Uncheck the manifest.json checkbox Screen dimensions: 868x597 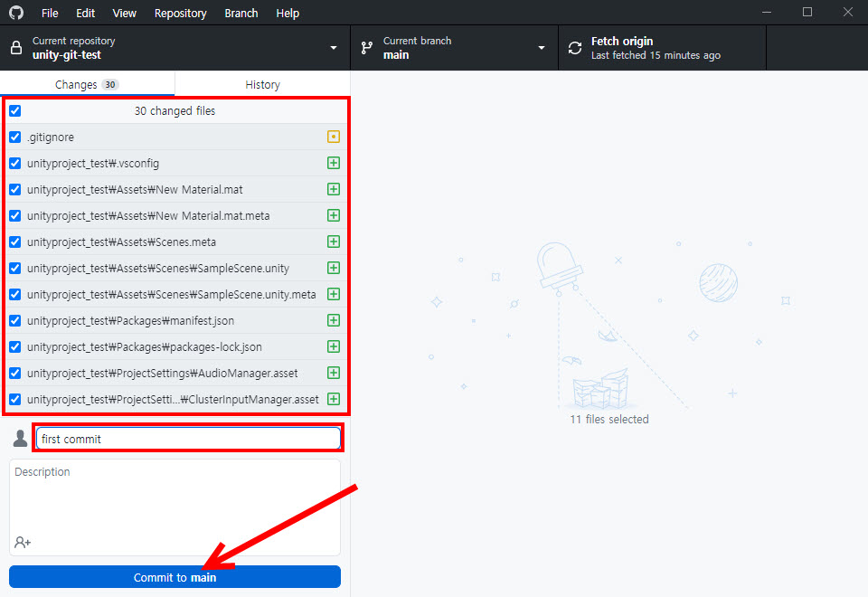(x=15, y=320)
